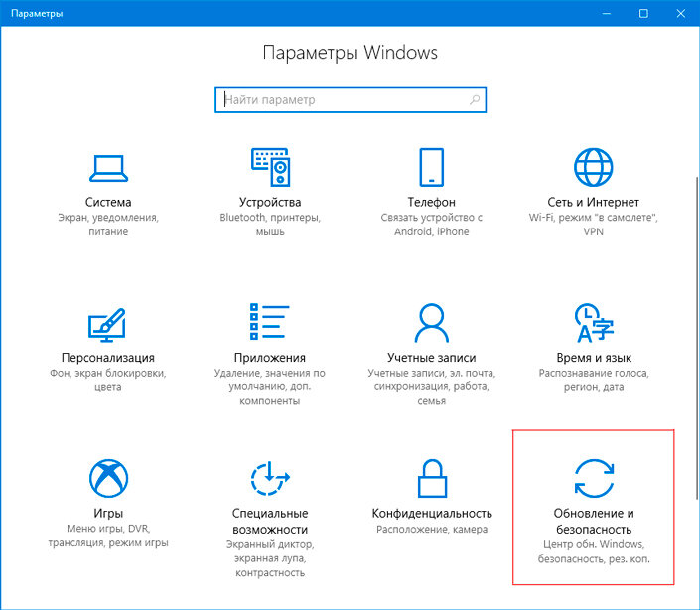The image size is (700, 610).
Task: Click the Учетные записи heading
Action: tap(432, 358)
